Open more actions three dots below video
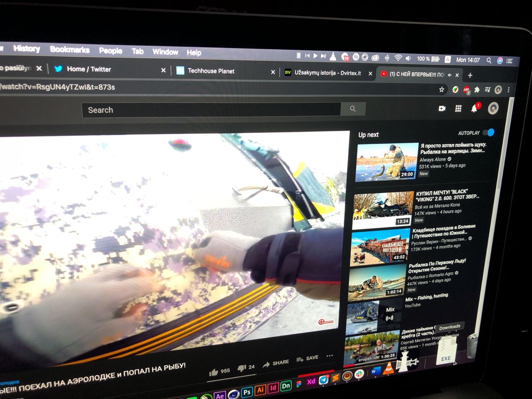The image size is (532, 399). tap(330, 356)
